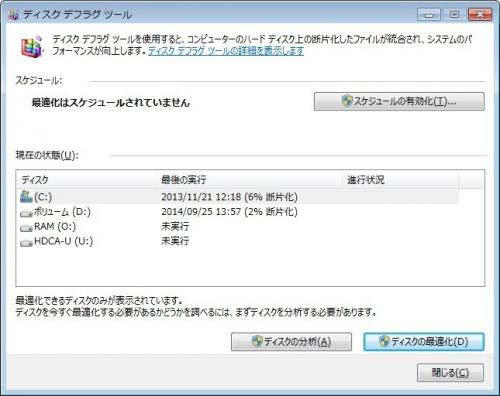The width and height of the screenshot is (500, 396).
Task: Click the スケジュールの有効化(T)... button
Action: (399, 101)
